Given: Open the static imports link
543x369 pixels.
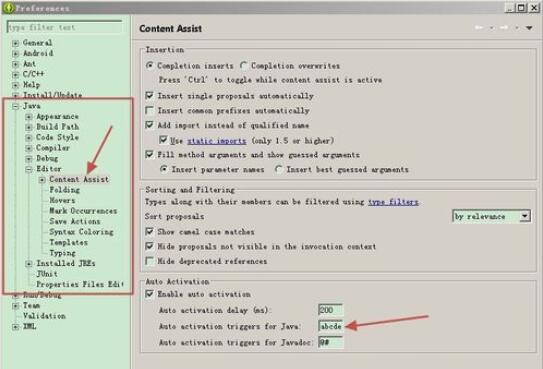Looking at the screenshot, I should (217, 141).
